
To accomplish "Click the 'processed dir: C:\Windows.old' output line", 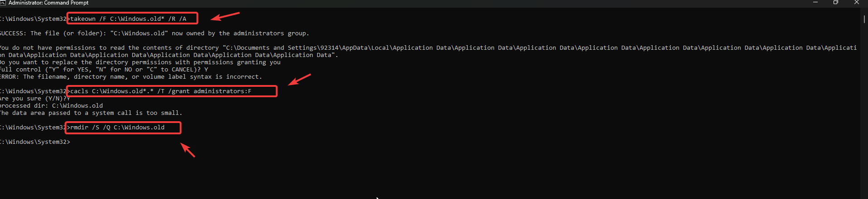I will pos(51,106).
